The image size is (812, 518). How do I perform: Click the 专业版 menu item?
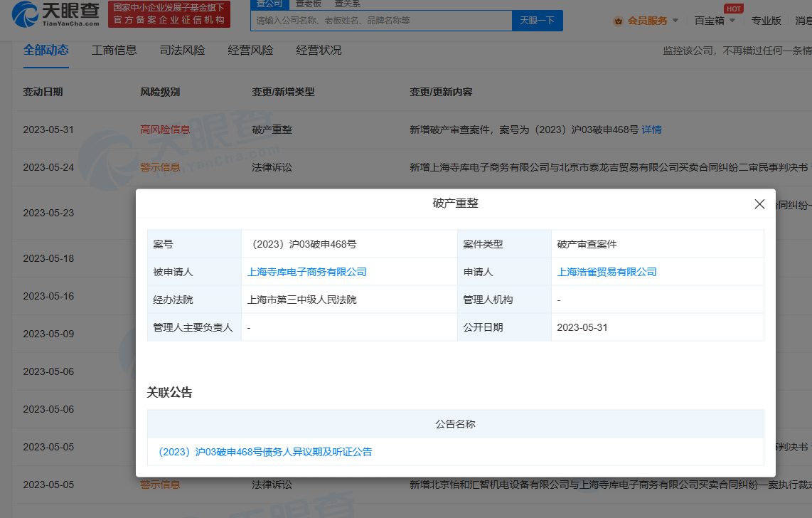[x=766, y=21]
